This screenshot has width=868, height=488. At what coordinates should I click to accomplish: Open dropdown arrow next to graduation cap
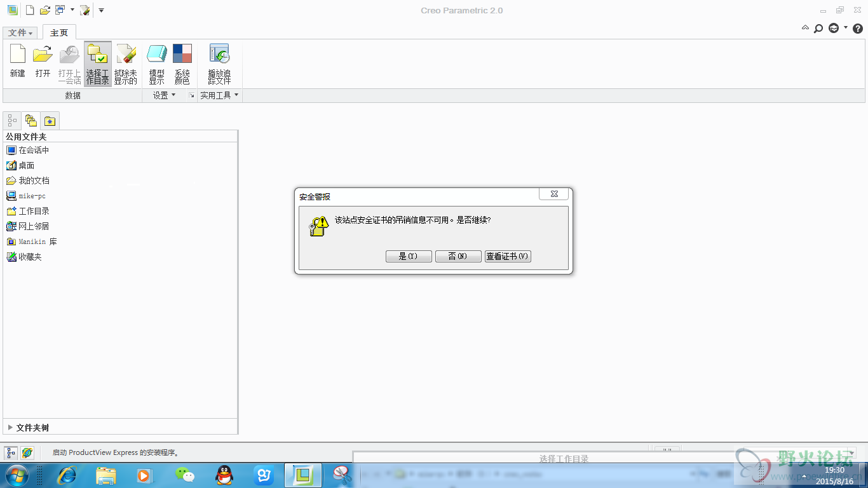(846, 28)
